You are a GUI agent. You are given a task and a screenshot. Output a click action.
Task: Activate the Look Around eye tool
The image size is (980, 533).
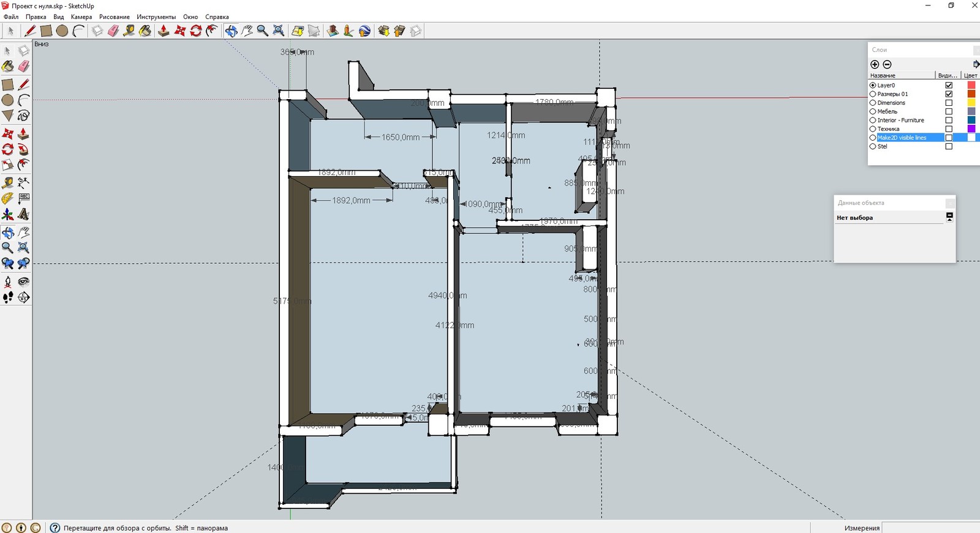point(23,281)
